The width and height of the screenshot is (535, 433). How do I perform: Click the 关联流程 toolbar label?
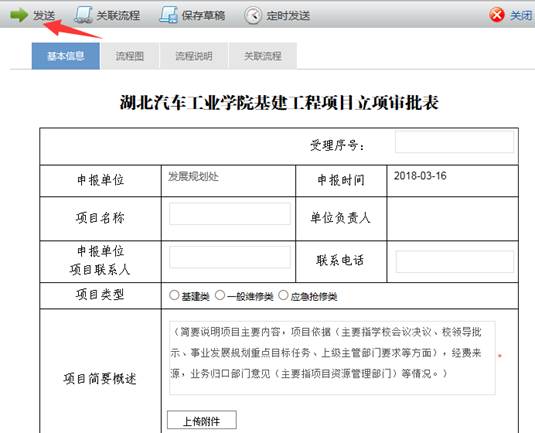coord(118,15)
